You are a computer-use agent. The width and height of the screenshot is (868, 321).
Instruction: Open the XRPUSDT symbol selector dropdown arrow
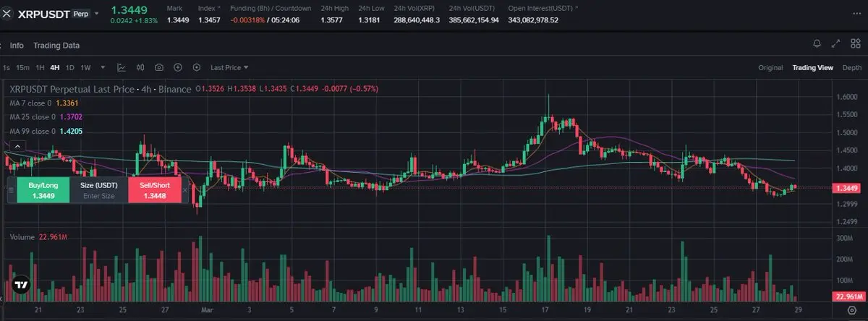(x=97, y=14)
